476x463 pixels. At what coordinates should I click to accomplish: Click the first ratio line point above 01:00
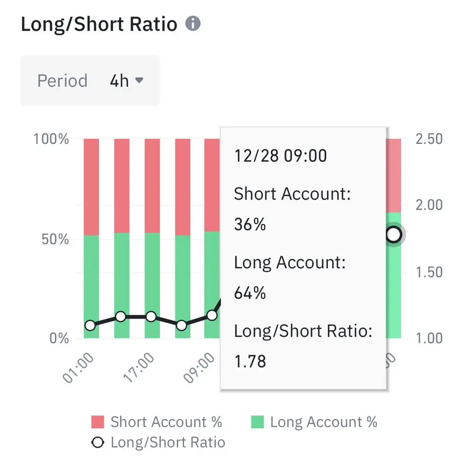(90, 325)
